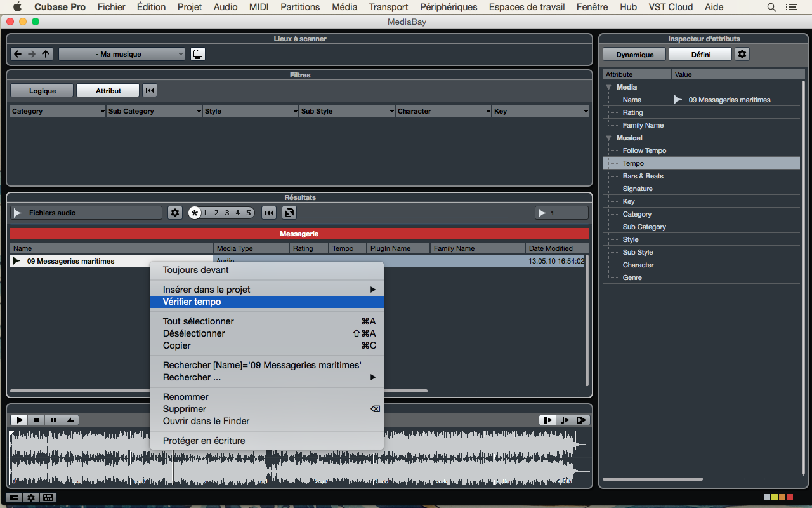Open the Ma musique location dropdown

[x=122, y=54]
